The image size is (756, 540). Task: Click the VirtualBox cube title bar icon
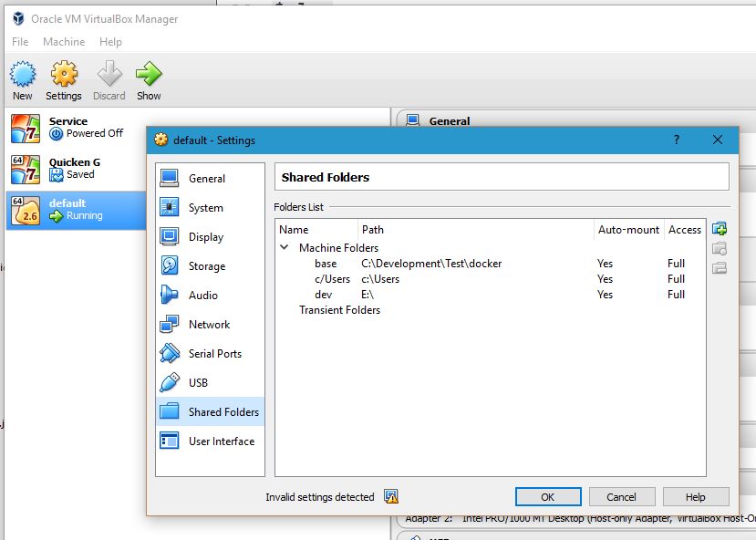pos(18,19)
